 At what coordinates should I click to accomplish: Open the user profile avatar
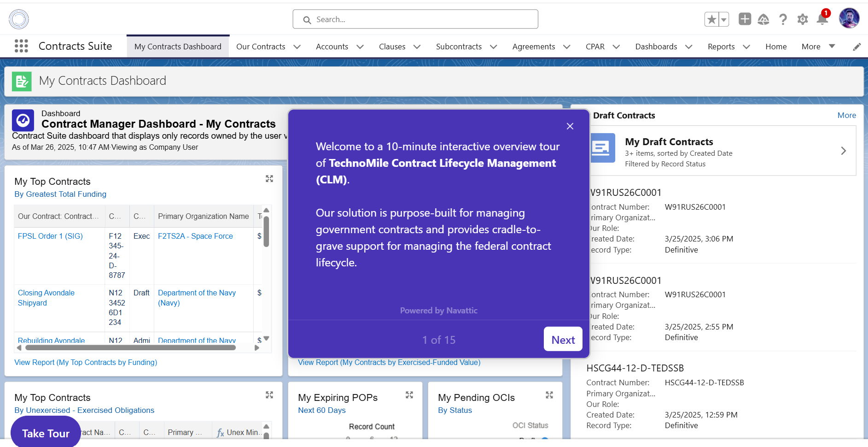(849, 18)
